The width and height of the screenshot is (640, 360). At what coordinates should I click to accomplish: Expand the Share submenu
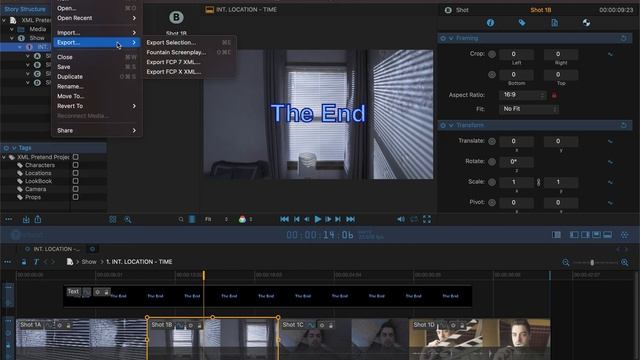97,131
